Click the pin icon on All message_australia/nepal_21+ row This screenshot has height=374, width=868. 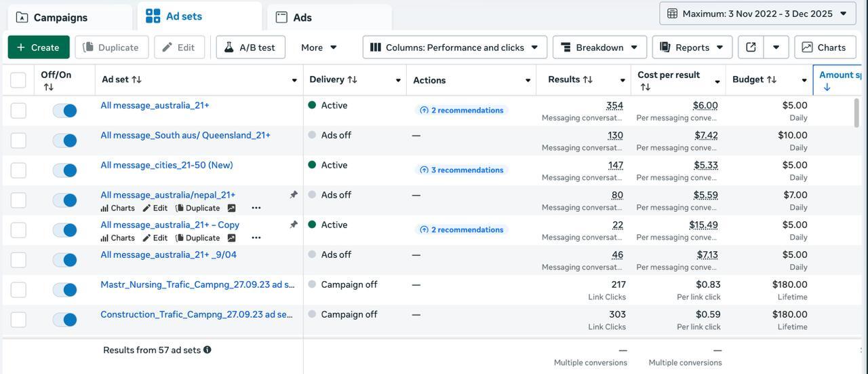tap(294, 195)
